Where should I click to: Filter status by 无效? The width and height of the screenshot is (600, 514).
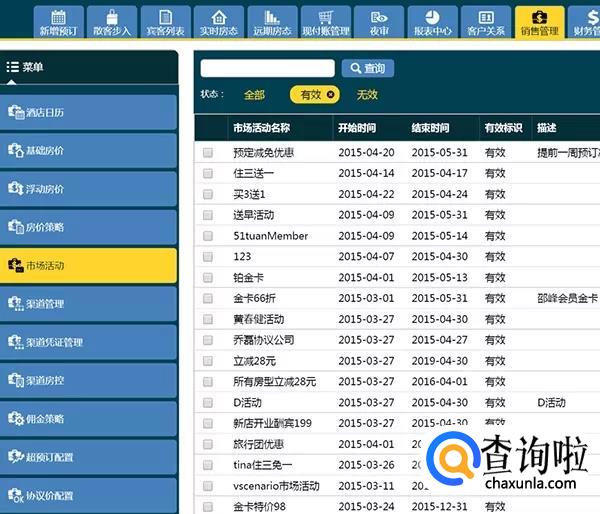[x=367, y=95]
